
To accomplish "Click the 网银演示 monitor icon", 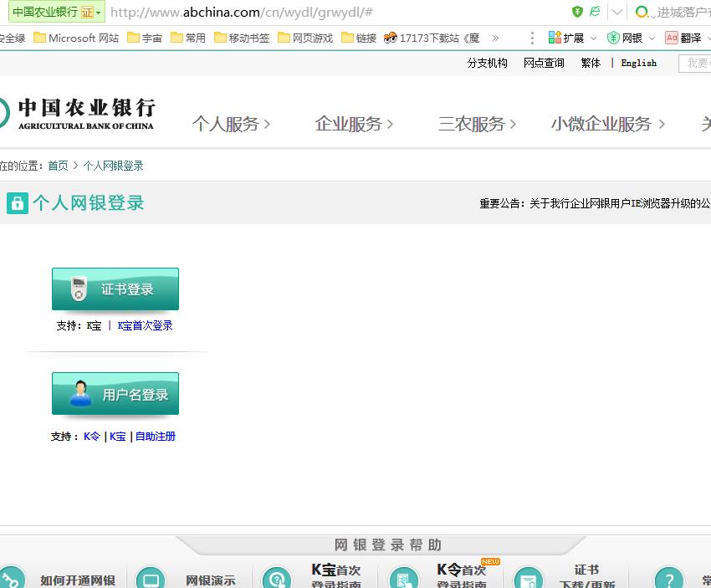I will (x=151, y=578).
